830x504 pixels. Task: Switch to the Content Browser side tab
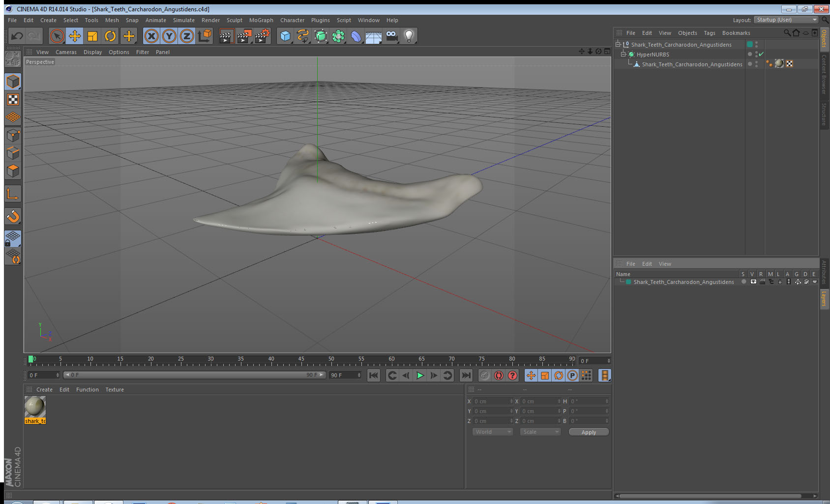tap(824, 74)
